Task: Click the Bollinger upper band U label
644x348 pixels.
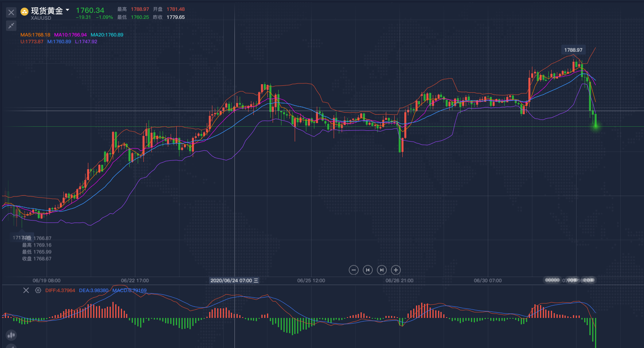Action: coord(32,42)
